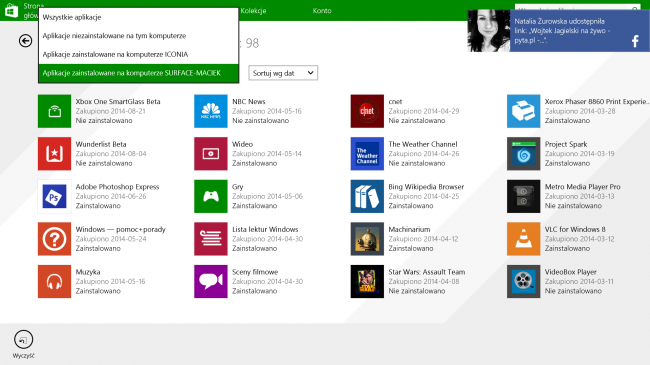Image resolution: width=650 pixels, height=365 pixels.
Task: Open the Natalia Żurowska Facebook notification
Action: (559, 31)
